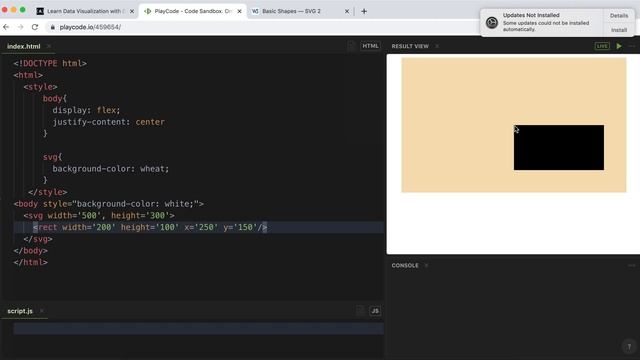
Task: Click the 'display: flex;' line
Action: pyautogui.click(x=87, y=110)
